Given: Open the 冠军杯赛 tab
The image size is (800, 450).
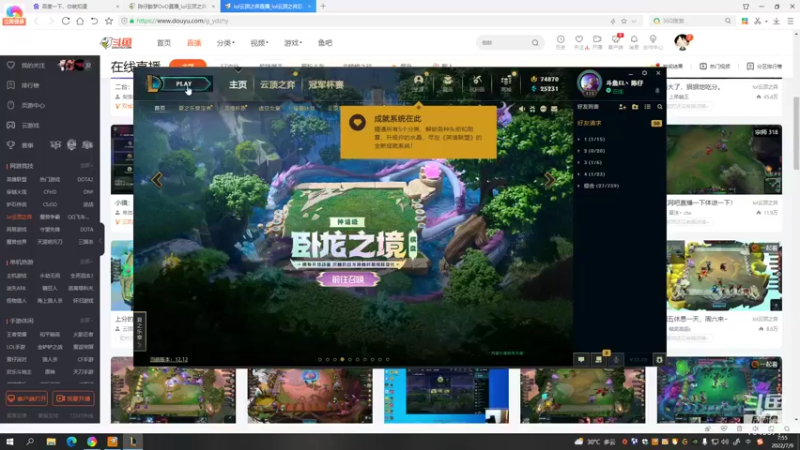Looking at the screenshot, I should pos(326,85).
